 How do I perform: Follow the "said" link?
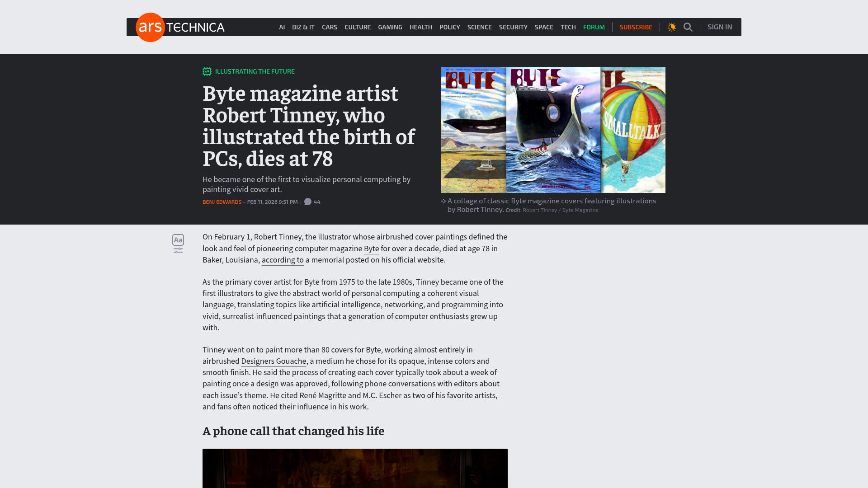270,372
